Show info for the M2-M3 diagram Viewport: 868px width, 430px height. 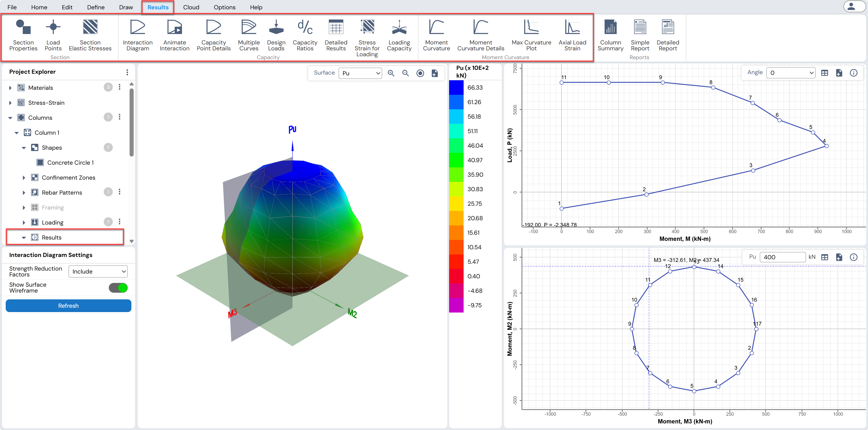[853, 257]
